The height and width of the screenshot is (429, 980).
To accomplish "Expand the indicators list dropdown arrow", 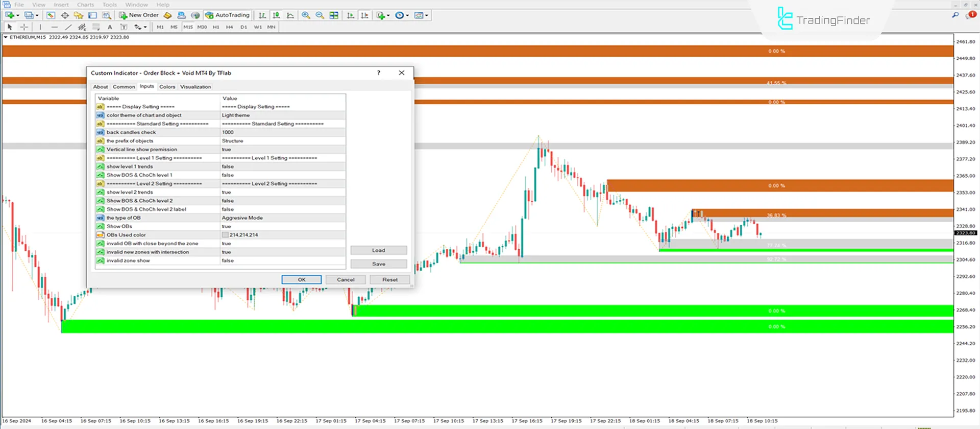I will pyautogui.click(x=388, y=15).
